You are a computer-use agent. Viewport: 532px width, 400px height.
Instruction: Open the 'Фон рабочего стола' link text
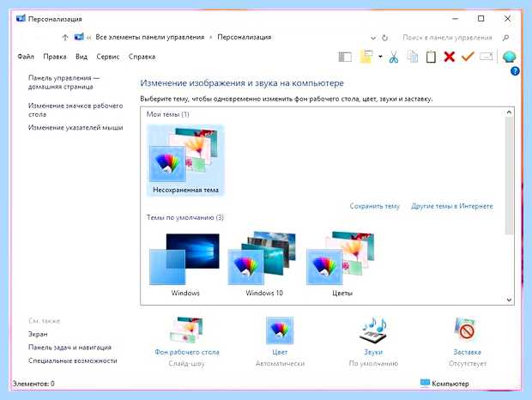click(x=187, y=352)
